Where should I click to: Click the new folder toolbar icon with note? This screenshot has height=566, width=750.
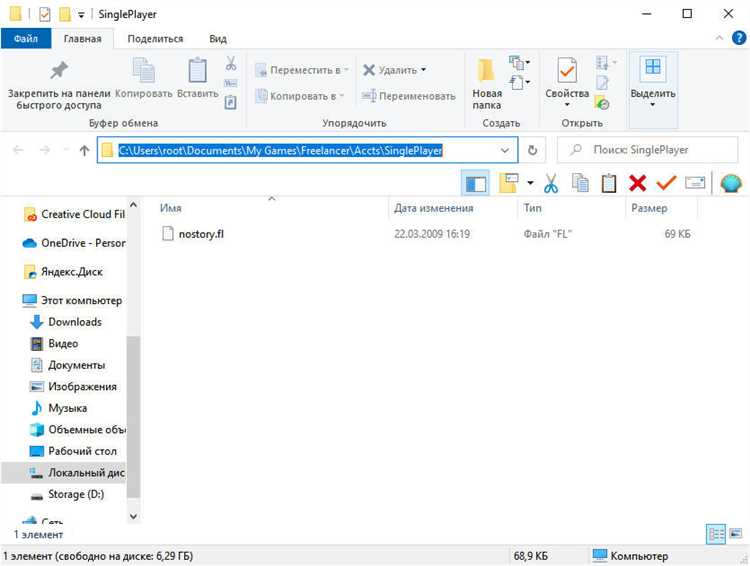(509, 183)
